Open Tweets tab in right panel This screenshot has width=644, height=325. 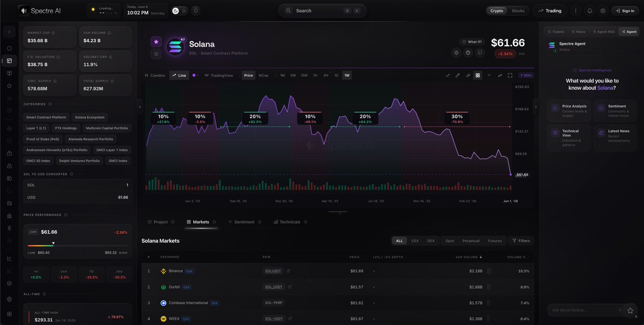[555, 32]
